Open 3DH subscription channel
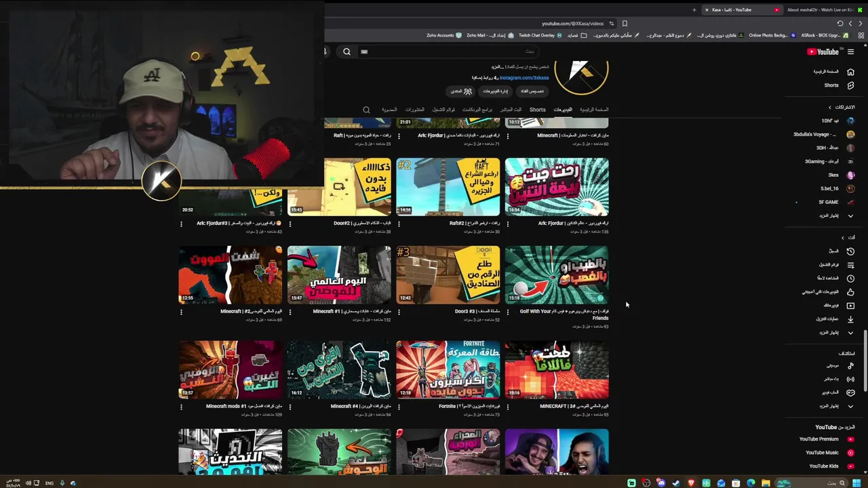Screen dimensions: 868x488 tap(835, 148)
